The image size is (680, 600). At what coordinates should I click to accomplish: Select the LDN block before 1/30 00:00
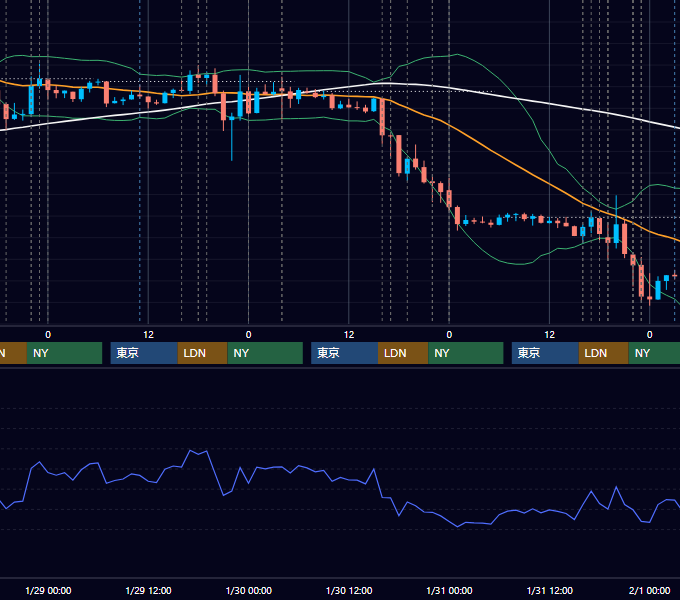click(203, 353)
